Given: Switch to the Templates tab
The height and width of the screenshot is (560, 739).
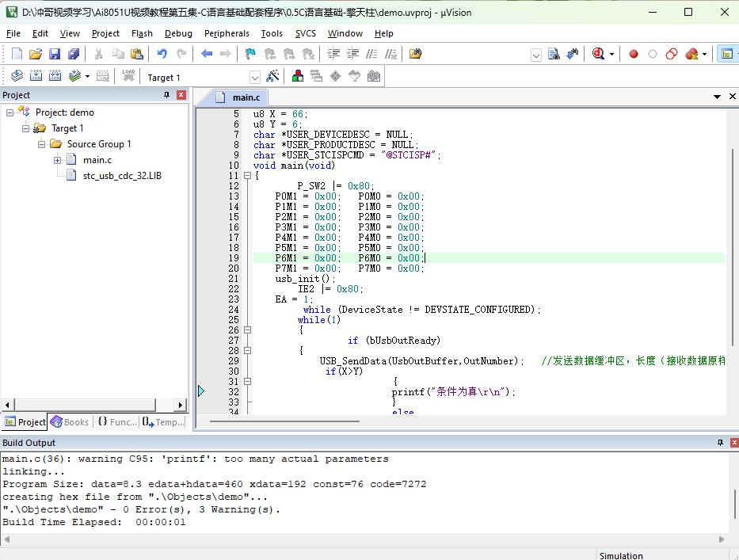Looking at the screenshot, I should point(164,422).
